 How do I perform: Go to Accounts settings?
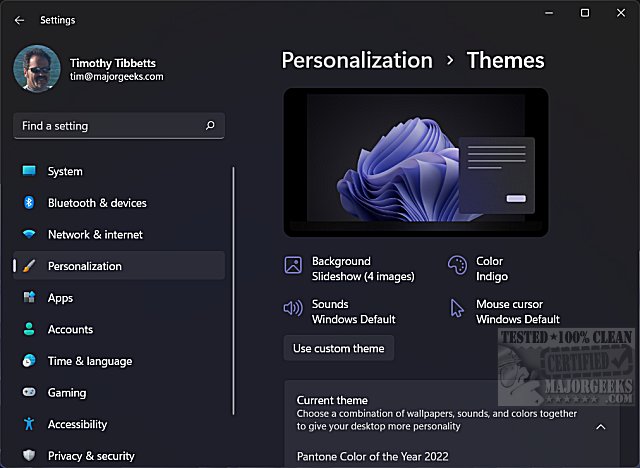(x=119, y=329)
